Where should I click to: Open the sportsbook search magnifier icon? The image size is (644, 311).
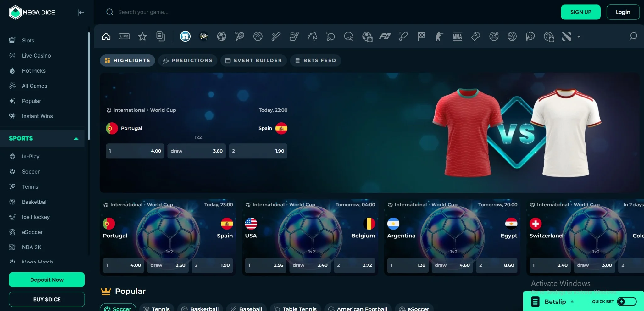tap(633, 36)
